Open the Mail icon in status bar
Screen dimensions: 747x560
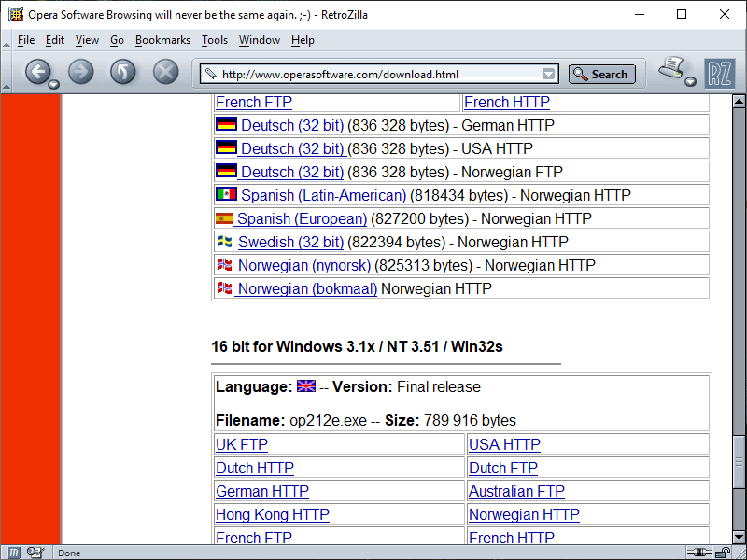[x=35, y=553]
